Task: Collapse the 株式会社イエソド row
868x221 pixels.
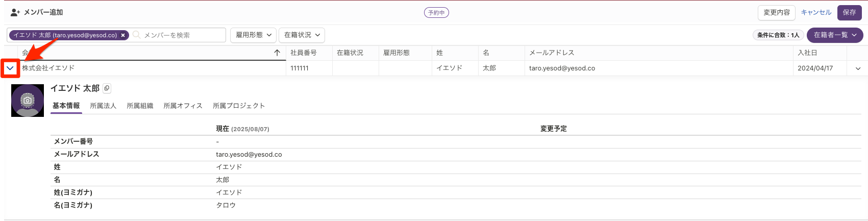Action: coord(10,68)
